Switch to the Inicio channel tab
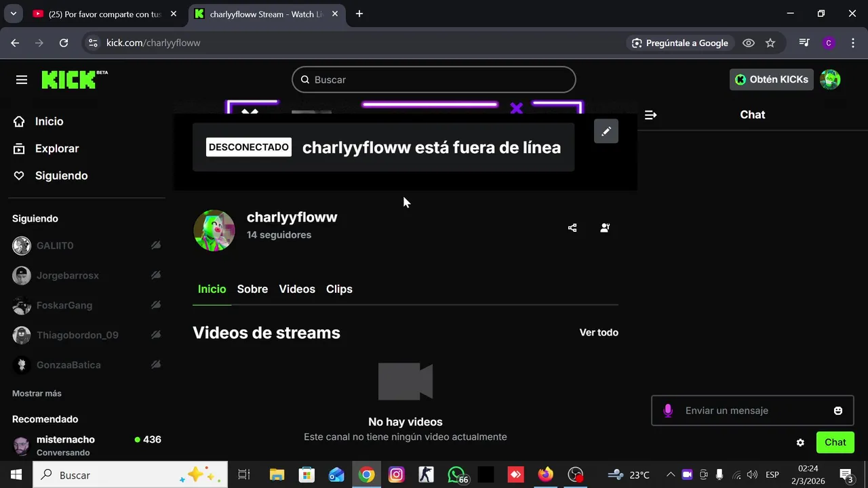The width and height of the screenshot is (868, 488). pyautogui.click(x=212, y=289)
